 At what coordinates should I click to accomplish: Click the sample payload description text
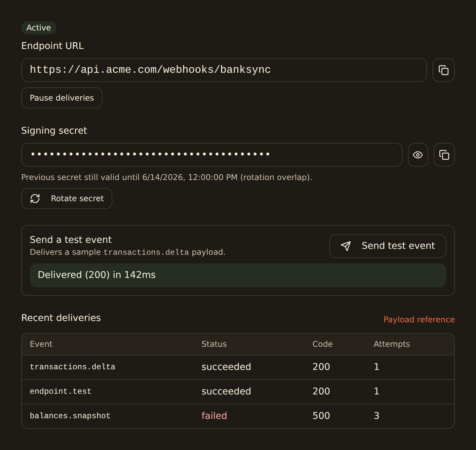(x=128, y=252)
